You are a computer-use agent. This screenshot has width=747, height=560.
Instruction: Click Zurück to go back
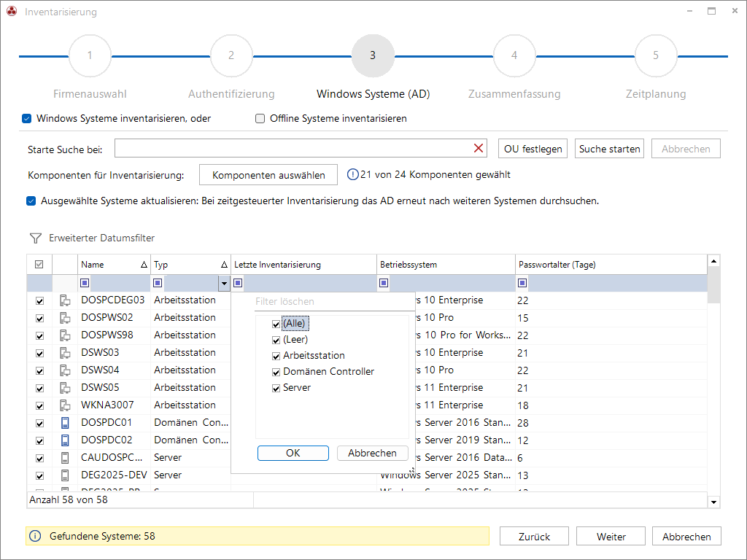(x=534, y=536)
